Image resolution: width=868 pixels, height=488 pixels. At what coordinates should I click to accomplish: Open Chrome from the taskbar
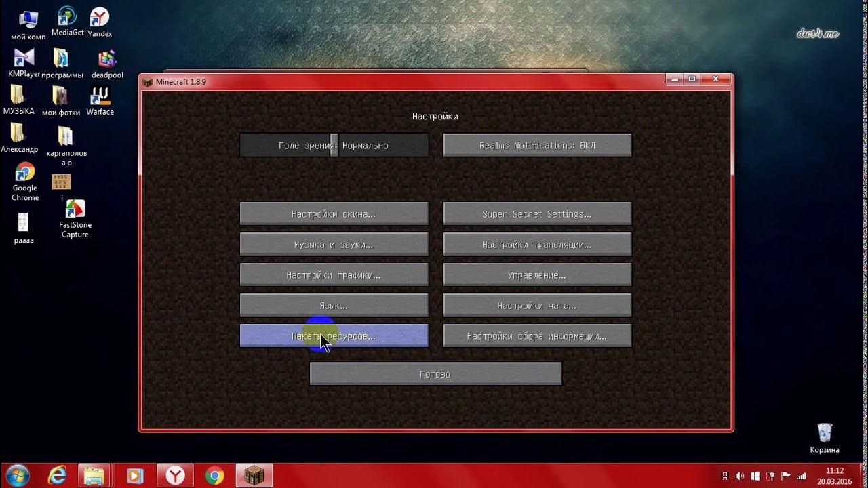point(215,476)
